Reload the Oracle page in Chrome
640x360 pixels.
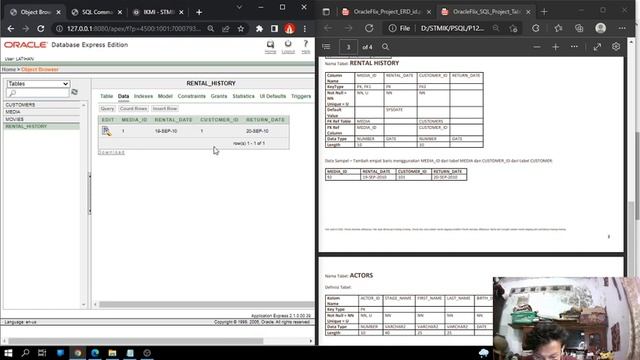pyautogui.click(x=41, y=29)
